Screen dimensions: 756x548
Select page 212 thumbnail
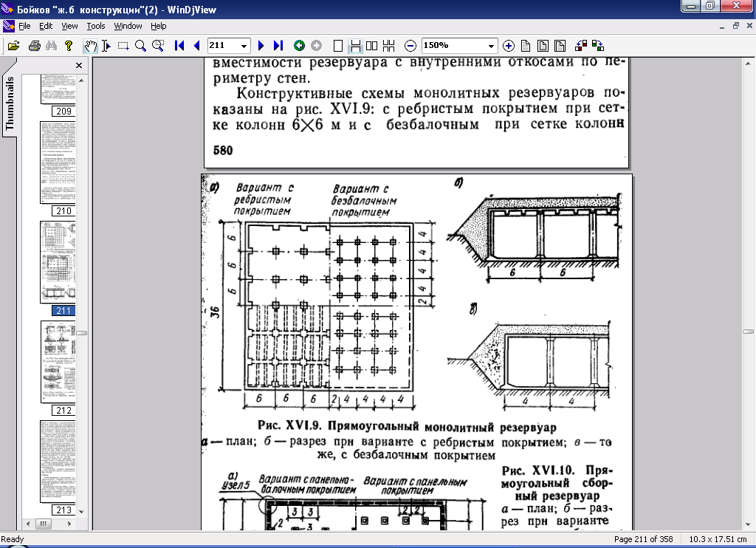pos(58,368)
